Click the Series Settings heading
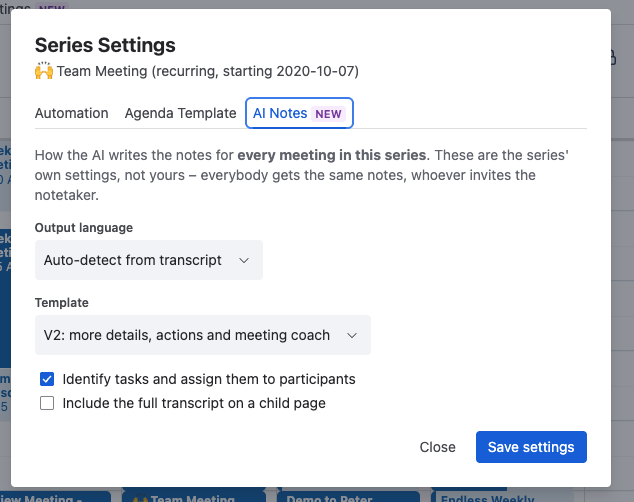The height and width of the screenshot is (502, 634). click(105, 45)
